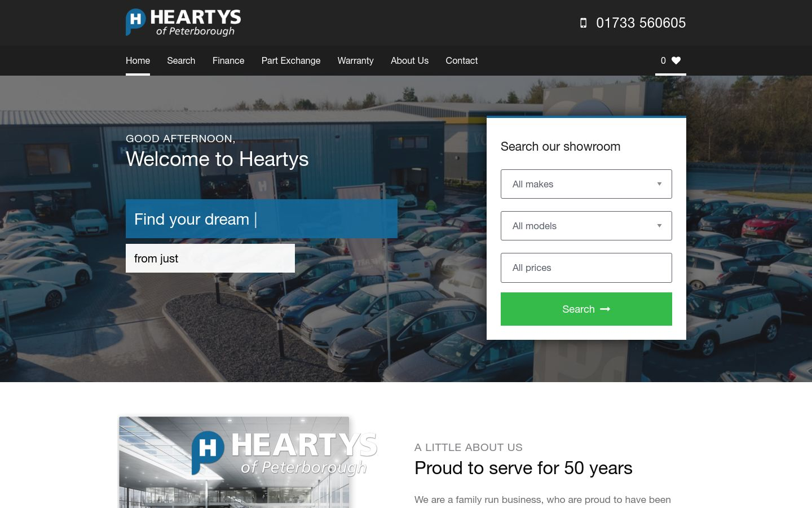Click the All models dropdown arrow
This screenshot has height=508, width=812.
[659, 226]
